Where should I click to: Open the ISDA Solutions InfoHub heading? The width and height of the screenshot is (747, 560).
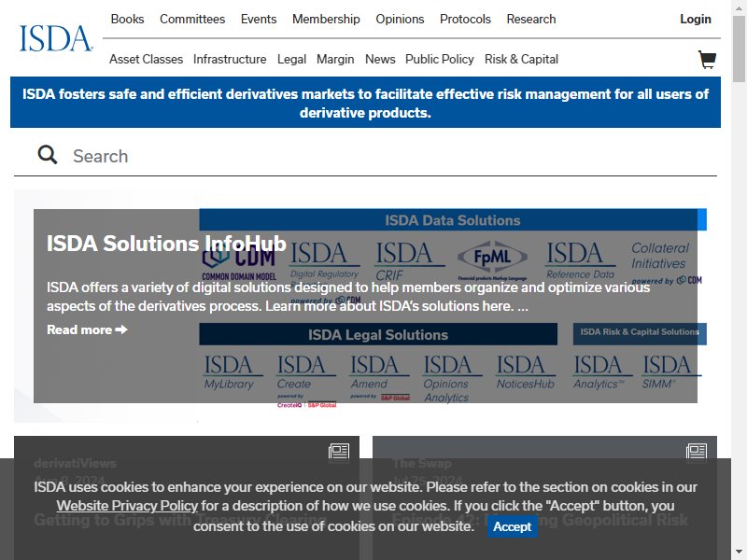(x=166, y=244)
